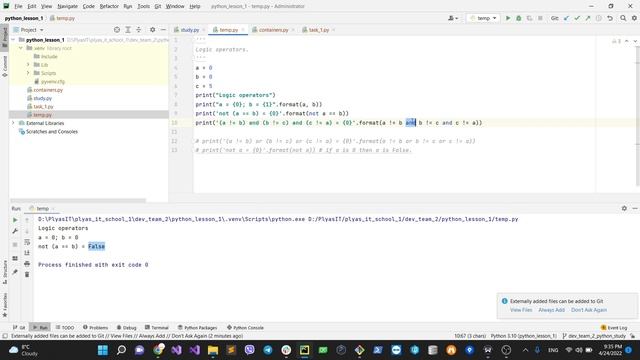Open the user account dropdown

coord(453,18)
